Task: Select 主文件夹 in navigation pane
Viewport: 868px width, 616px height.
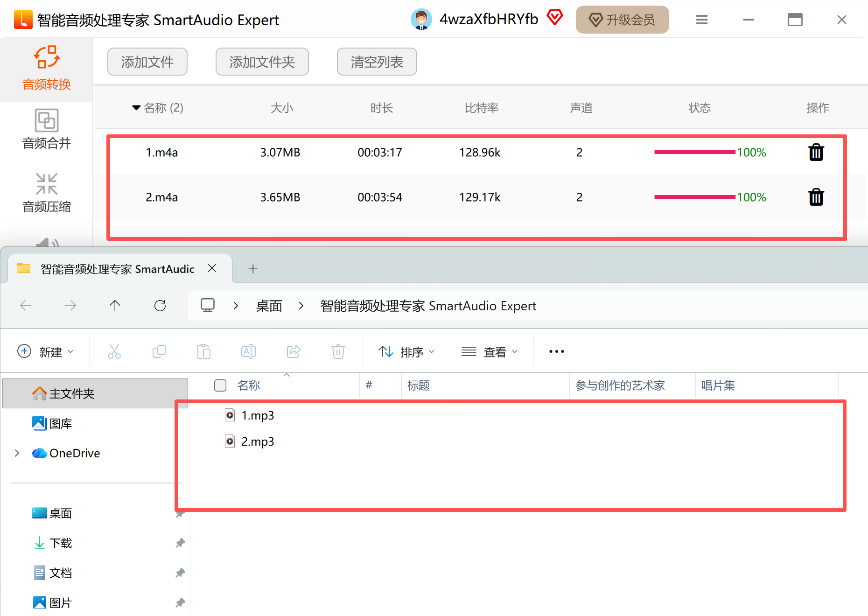Action: pos(95,393)
